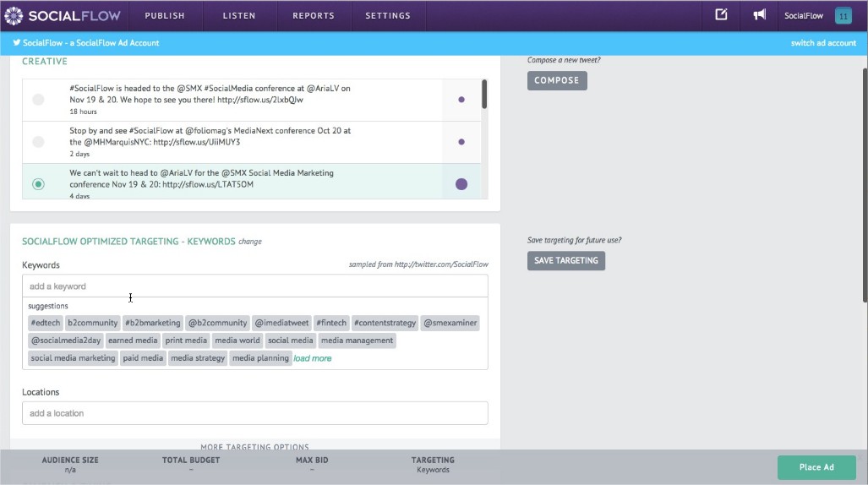Screen dimensions: 868x485
Task: Open the compose new message icon
Action: [721, 15]
